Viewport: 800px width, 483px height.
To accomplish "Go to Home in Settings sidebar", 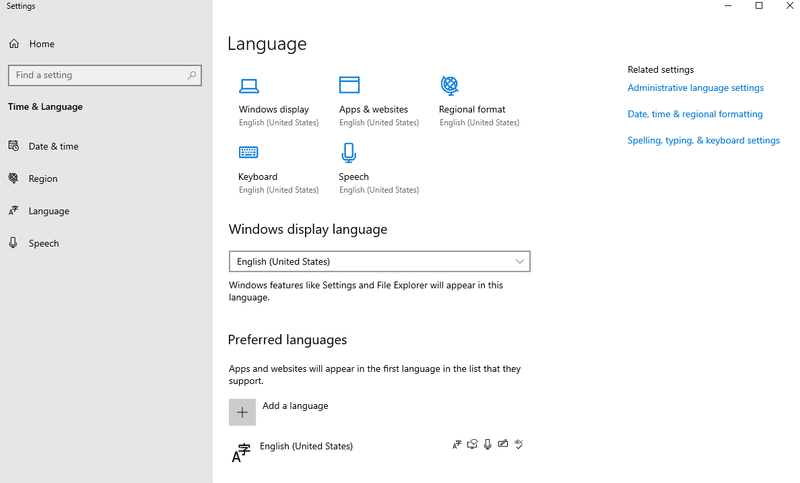I will point(42,44).
